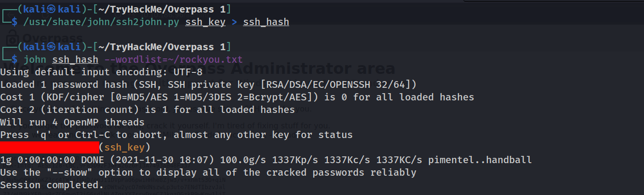Click the dollar prompt symbol before john command
Screen dimensions: 644x195
14,59
